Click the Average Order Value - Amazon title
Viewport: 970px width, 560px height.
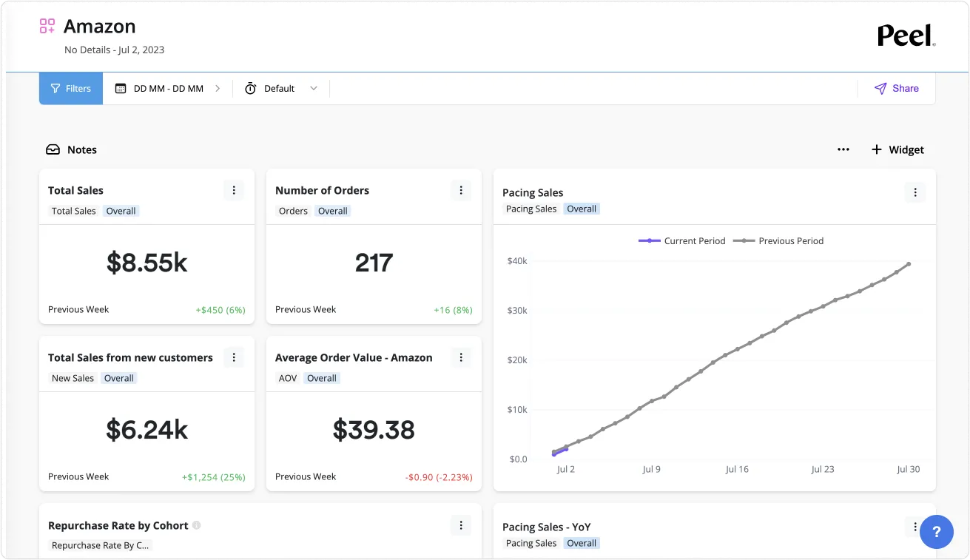click(x=354, y=357)
